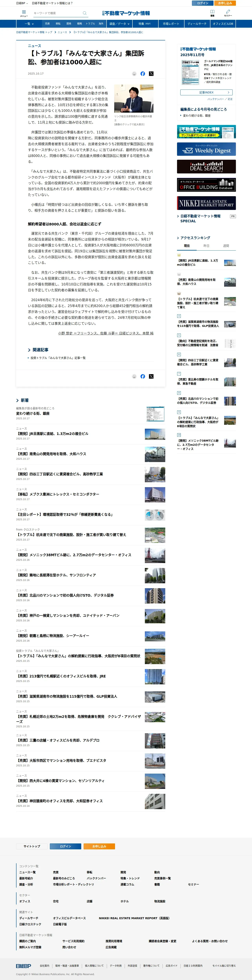Image resolution: width=252 pixels, height=980 pixels.
Task: Open 投資トラブル「みんなで大家さん」記事一覧 link
Action: click(x=58, y=358)
